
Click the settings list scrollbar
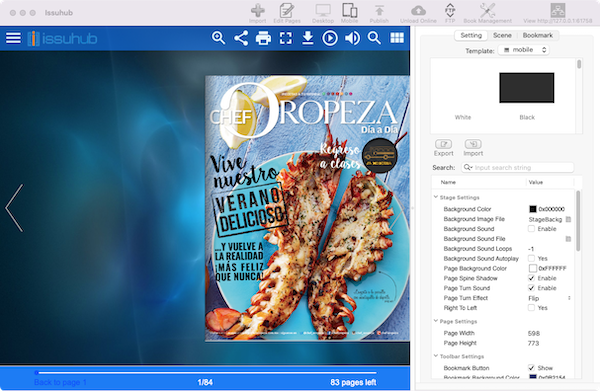(578, 221)
